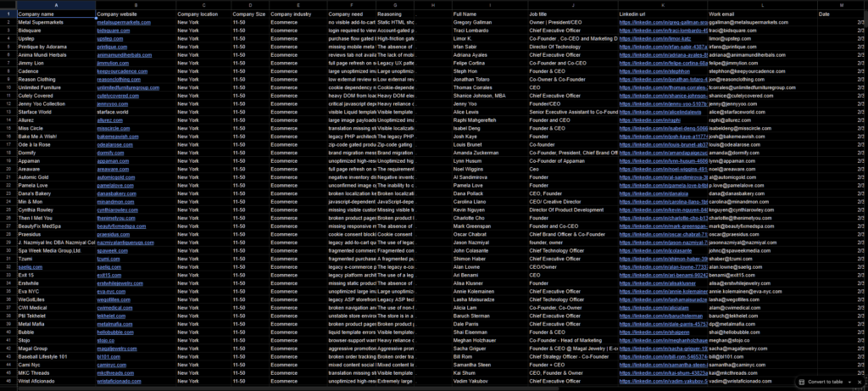Image resolution: width=868 pixels, height=391 pixels.
Task: Click the saeliq.com company name link
Action: tap(30, 267)
